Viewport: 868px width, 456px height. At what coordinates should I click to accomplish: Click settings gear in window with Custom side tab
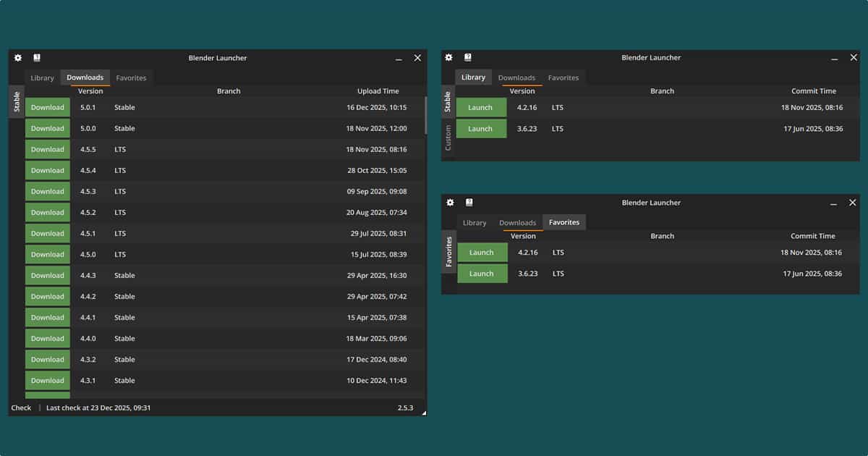tap(448, 57)
